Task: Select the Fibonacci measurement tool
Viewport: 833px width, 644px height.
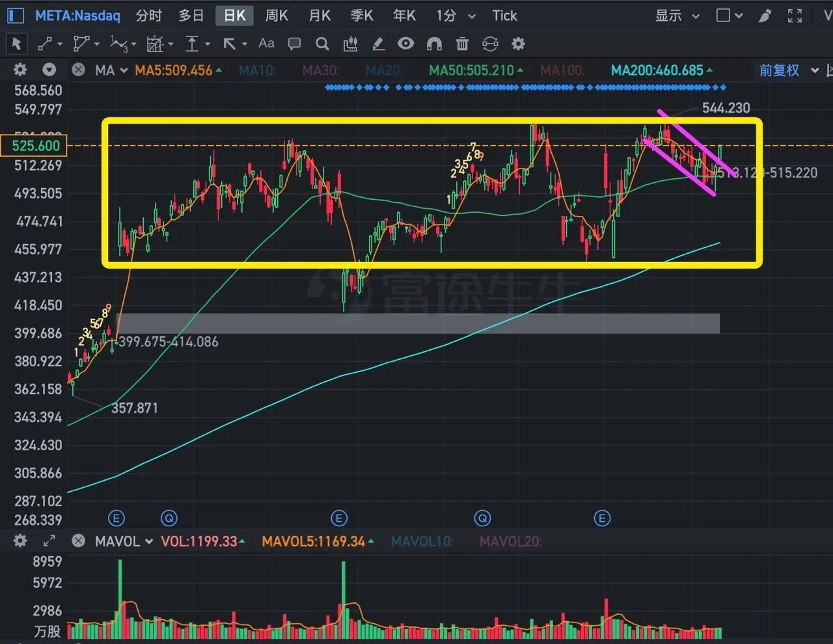Action: pos(155,44)
